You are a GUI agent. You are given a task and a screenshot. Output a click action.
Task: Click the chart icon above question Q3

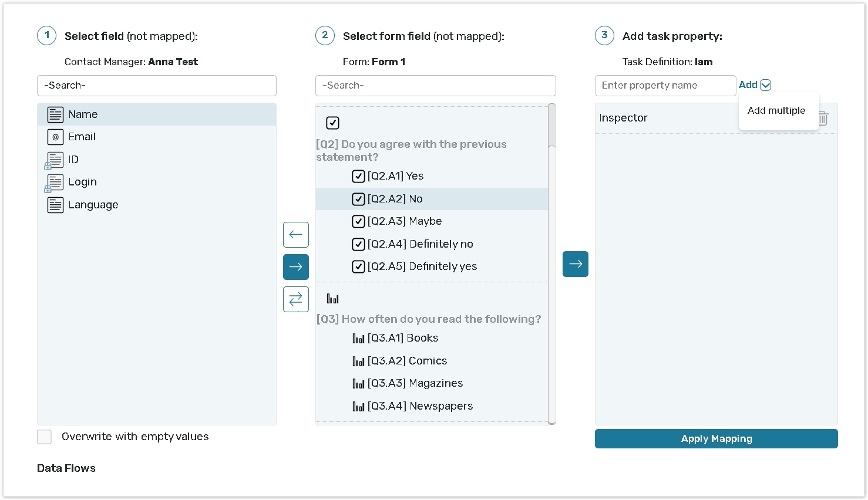(332, 299)
